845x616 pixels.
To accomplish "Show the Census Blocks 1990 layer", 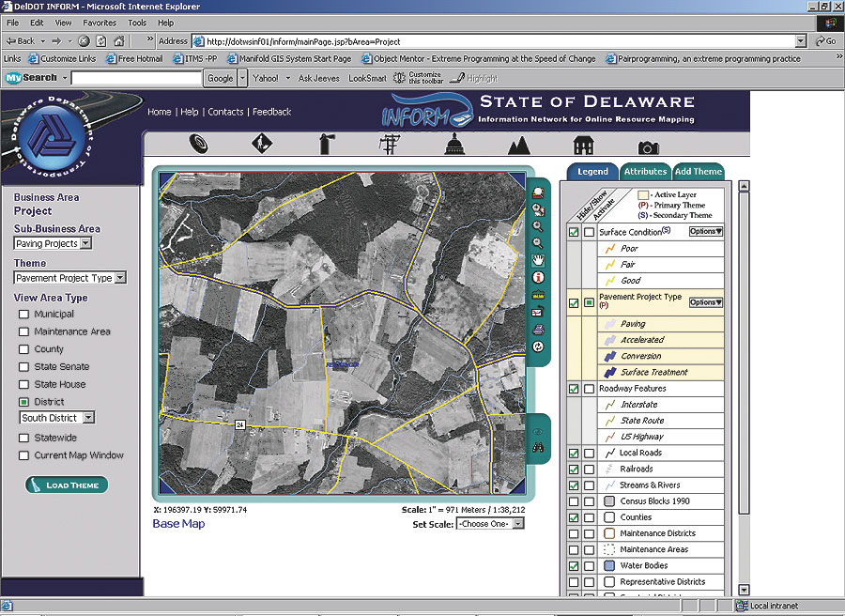I will click(x=574, y=501).
